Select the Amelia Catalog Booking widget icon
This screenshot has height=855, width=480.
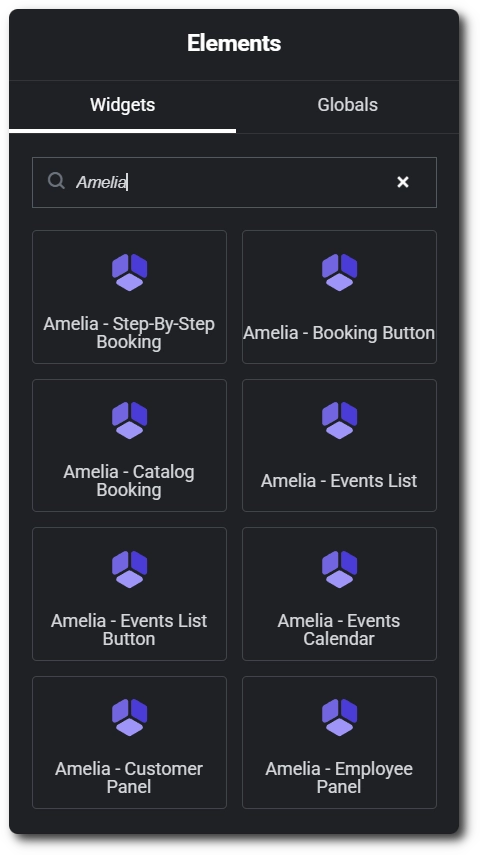click(129, 420)
